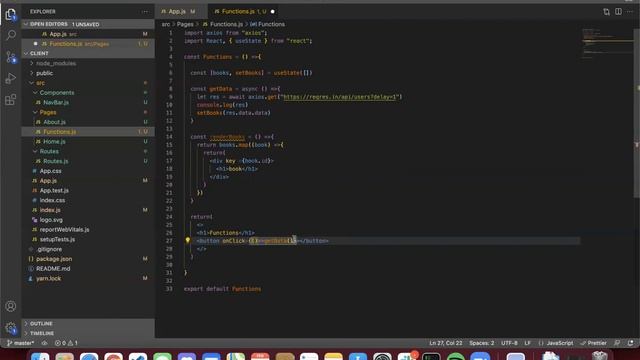Open logo.svg file
Viewport: 640px width, 360px height.
(x=51, y=220)
